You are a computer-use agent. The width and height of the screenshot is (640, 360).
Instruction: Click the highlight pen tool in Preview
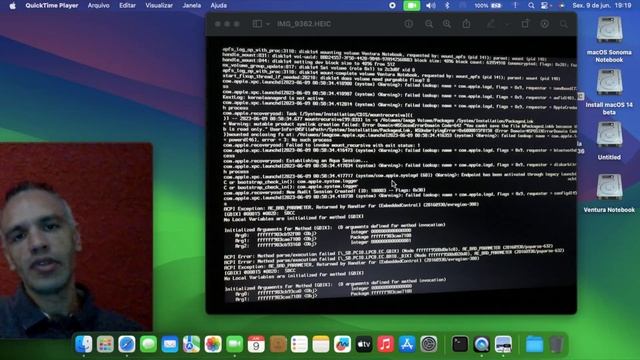click(491, 24)
